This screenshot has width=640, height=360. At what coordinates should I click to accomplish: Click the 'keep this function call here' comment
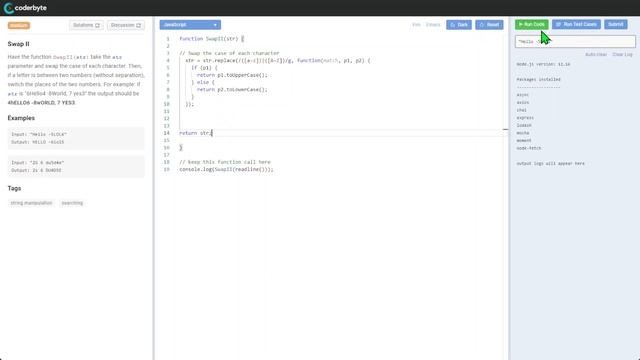(225, 162)
